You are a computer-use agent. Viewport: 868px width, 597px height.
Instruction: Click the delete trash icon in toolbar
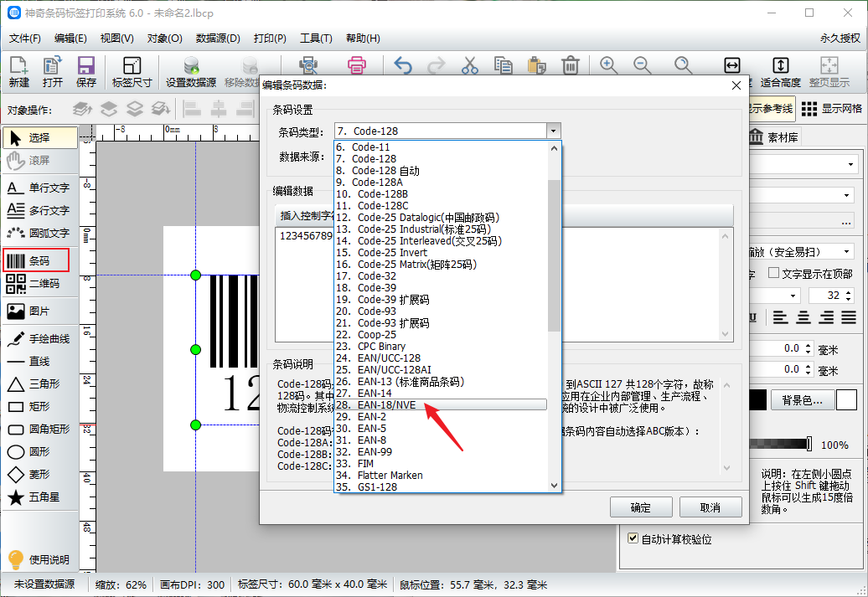(571, 66)
